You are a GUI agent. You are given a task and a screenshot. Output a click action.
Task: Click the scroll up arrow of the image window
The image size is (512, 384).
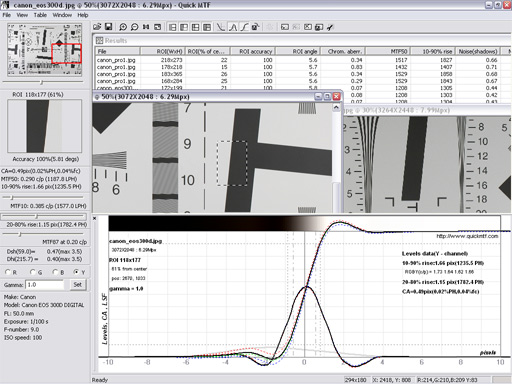[336, 107]
